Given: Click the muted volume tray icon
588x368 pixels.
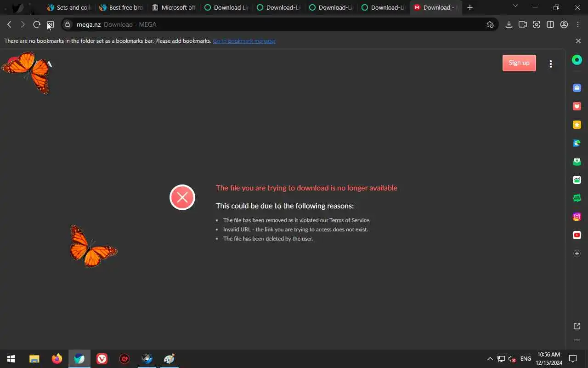Looking at the screenshot, I should (512, 359).
